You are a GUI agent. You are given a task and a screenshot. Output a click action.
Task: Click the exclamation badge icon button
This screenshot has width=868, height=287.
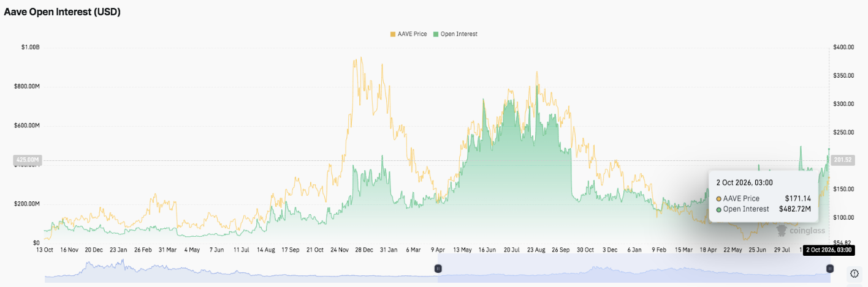(855, 272)
